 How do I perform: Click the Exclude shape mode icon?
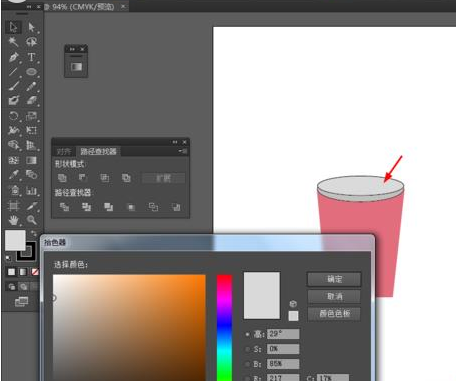click(x=126, y=178)
